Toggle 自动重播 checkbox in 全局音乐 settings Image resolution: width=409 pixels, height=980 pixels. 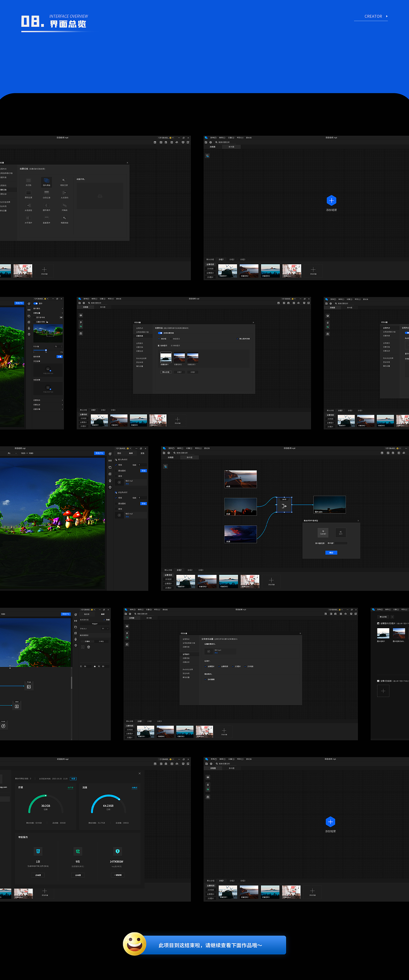click(x=206, y=679)
